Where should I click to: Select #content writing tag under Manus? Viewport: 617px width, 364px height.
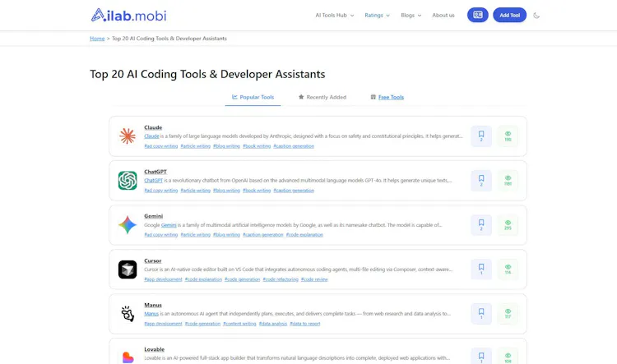[x=239, y=324]
